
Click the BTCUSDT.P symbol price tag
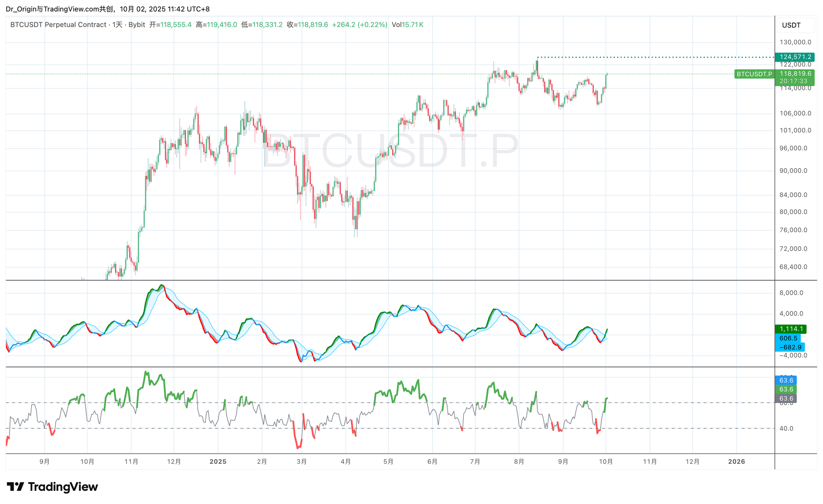[754, 74]
